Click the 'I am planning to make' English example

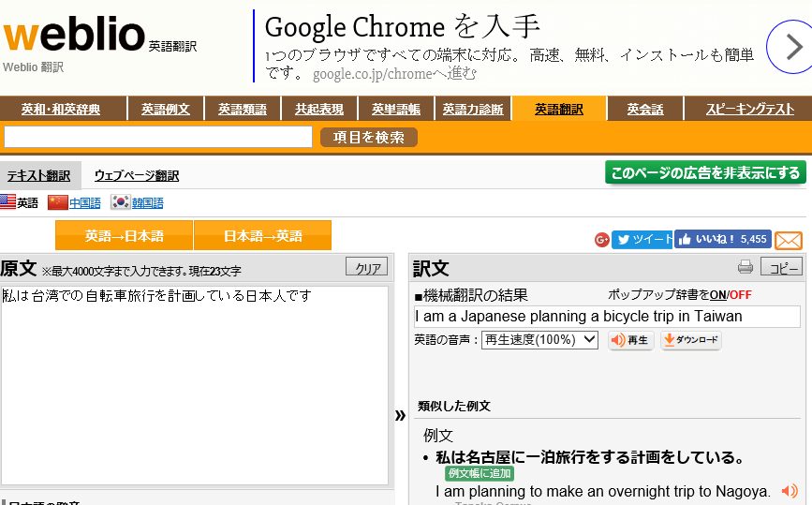[603, 491]
